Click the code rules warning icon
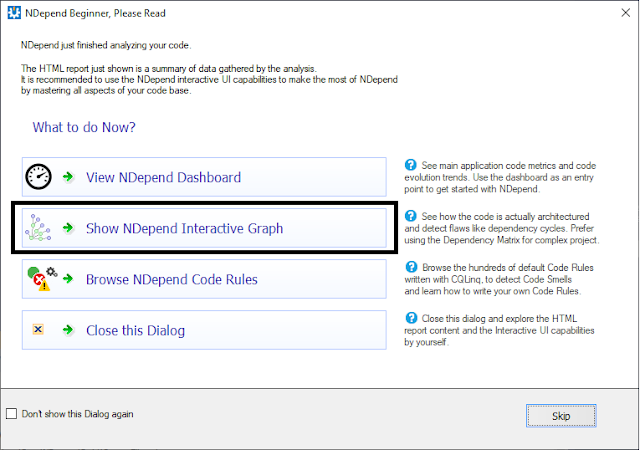The height and width of the screenshot is (450, 640). pyautogui.click(x=42, y=278)
